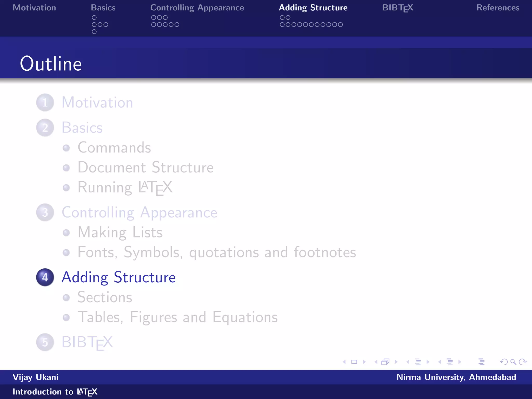Viewport: 532px width, 399px height.
Task: Open the Running LaTeX subsection link
Action: coord(125,188)
